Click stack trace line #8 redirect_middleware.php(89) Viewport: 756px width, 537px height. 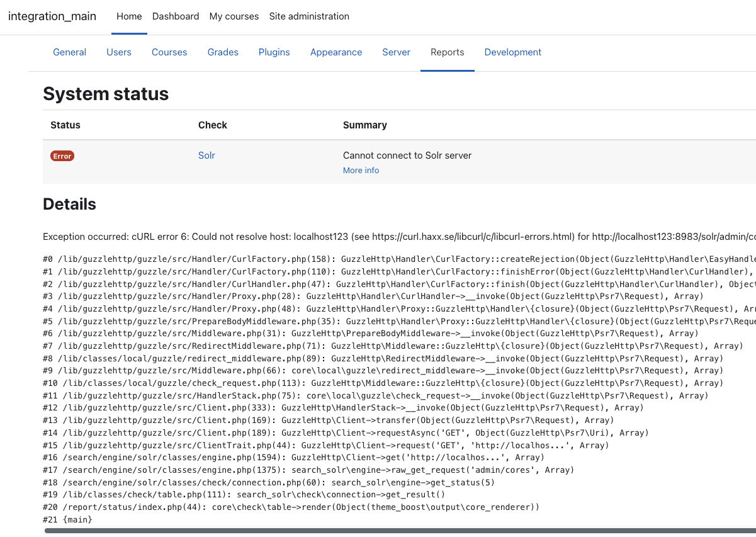[383, 358]
